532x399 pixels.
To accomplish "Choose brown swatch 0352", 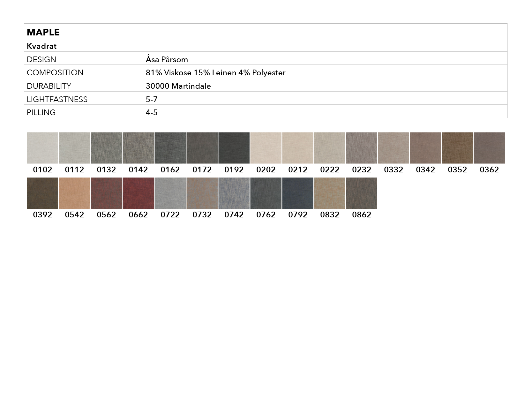I will pyautogui.click(x=457, y=148).
